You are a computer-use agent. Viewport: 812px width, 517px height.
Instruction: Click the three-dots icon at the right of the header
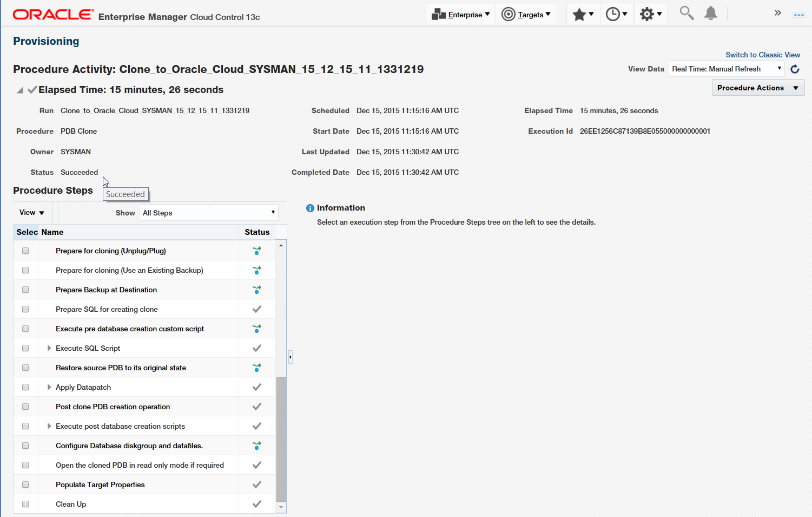point(799,15)
